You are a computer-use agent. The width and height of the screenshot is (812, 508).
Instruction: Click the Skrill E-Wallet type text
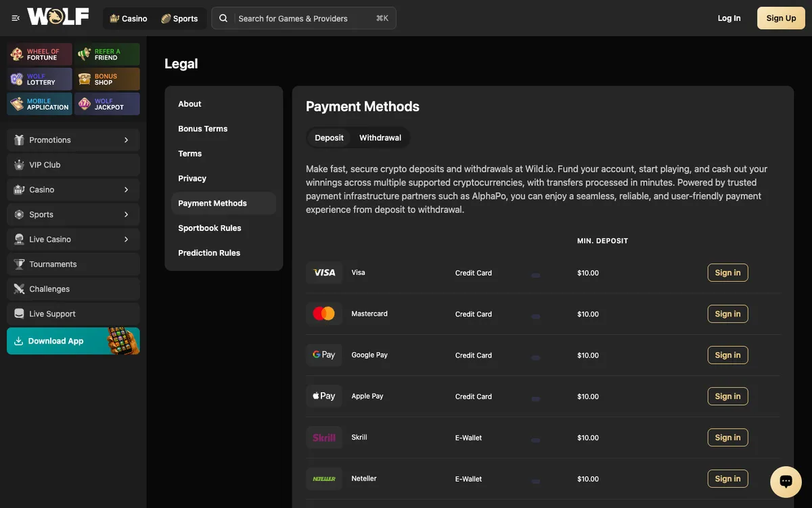468,438
